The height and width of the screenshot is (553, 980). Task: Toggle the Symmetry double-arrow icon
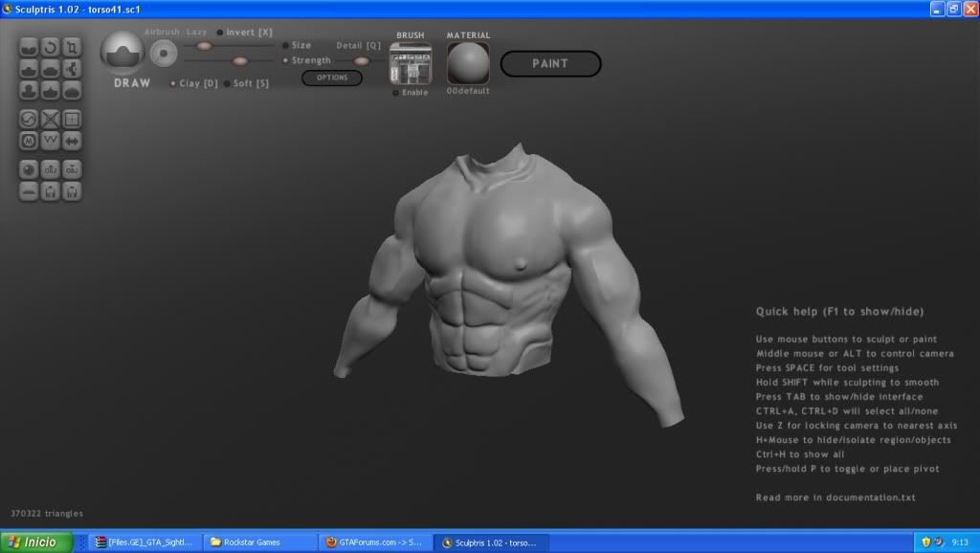72,141
